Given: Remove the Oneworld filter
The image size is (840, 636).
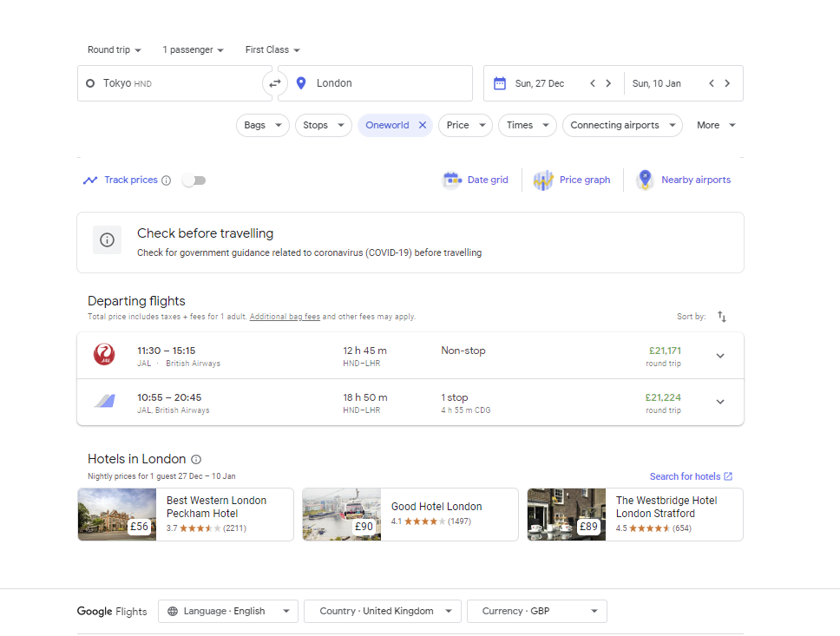Looking at the screenshot, I should coord(423,125).
